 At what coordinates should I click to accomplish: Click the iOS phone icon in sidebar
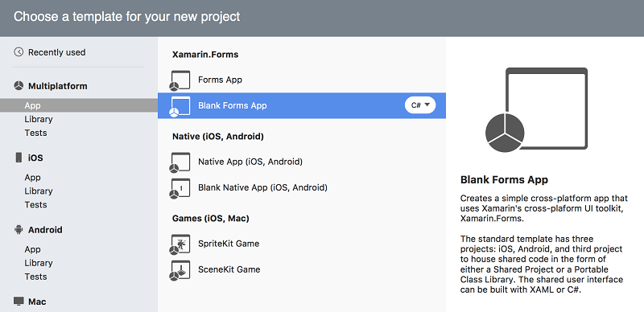[19, 158]
